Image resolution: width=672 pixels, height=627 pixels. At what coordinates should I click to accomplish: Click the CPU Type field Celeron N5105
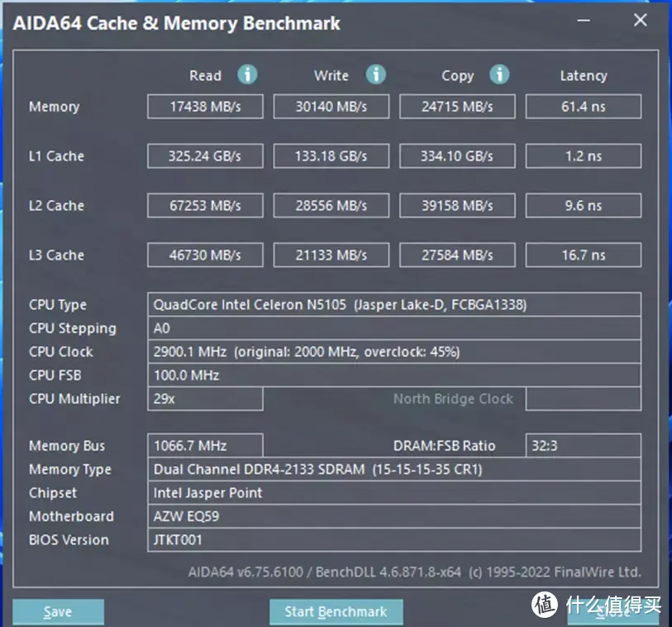point(394,304)
